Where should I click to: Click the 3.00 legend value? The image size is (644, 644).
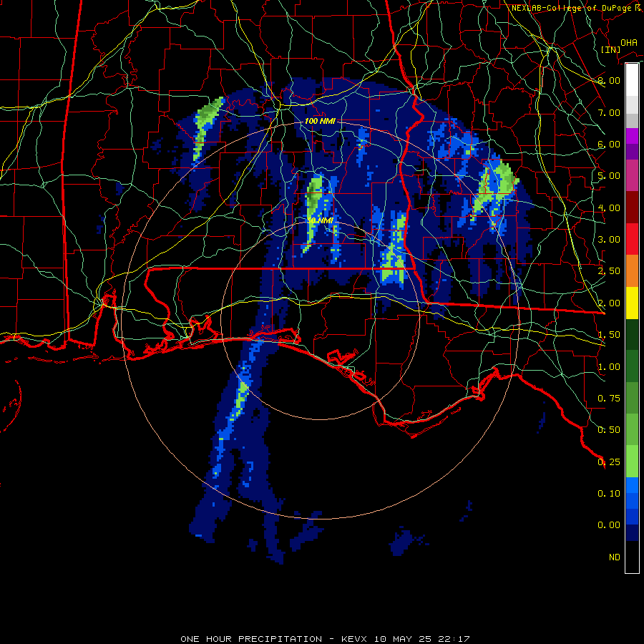609,239
